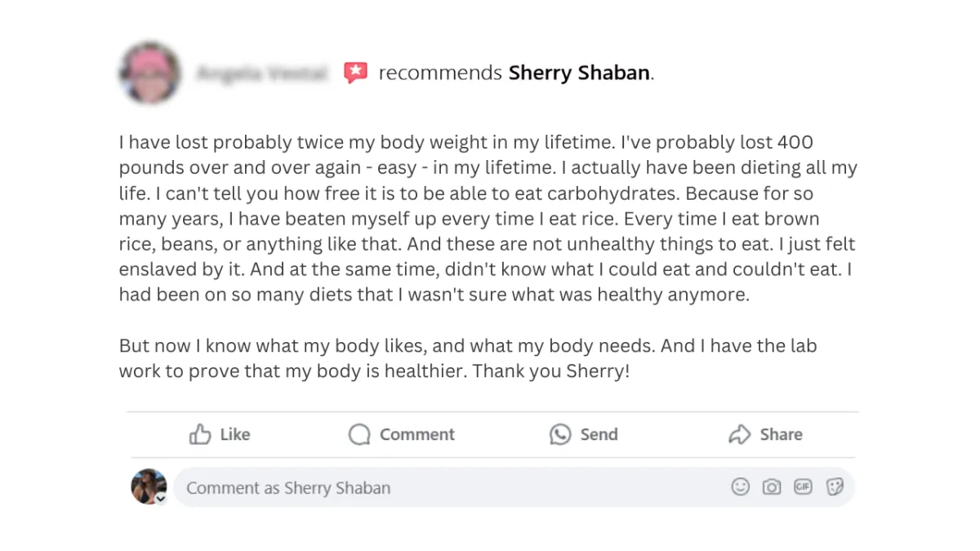
Task: Click the Share arrow icon
Action: (739, 434)
